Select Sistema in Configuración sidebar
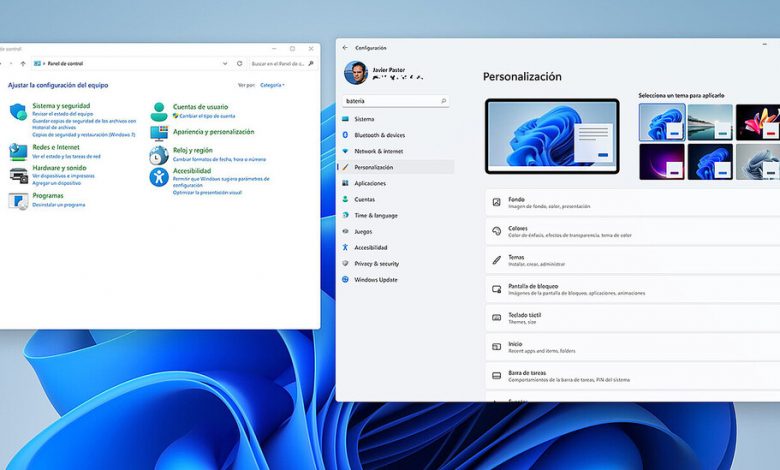This screenshot has width=780, height=470. pos(396,119)
